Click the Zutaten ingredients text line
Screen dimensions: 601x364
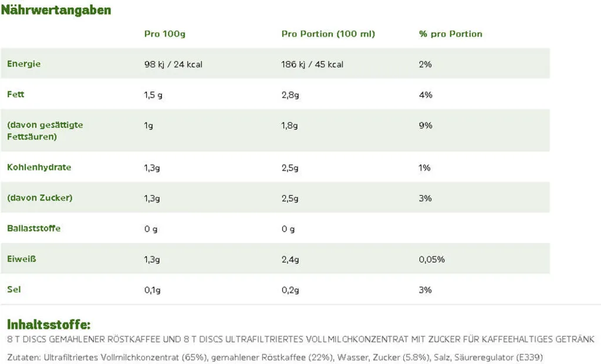pyautogui.click(x=275, y=358)
